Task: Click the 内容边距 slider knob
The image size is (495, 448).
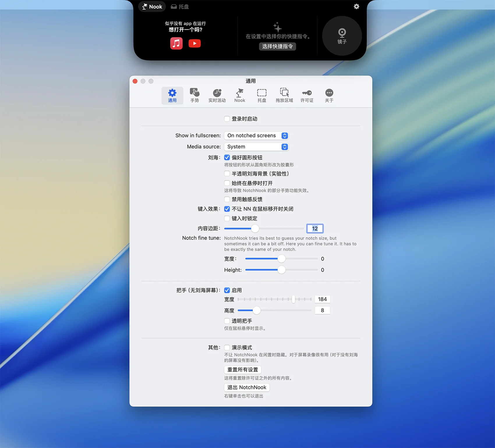Action: tap(255, 229)
